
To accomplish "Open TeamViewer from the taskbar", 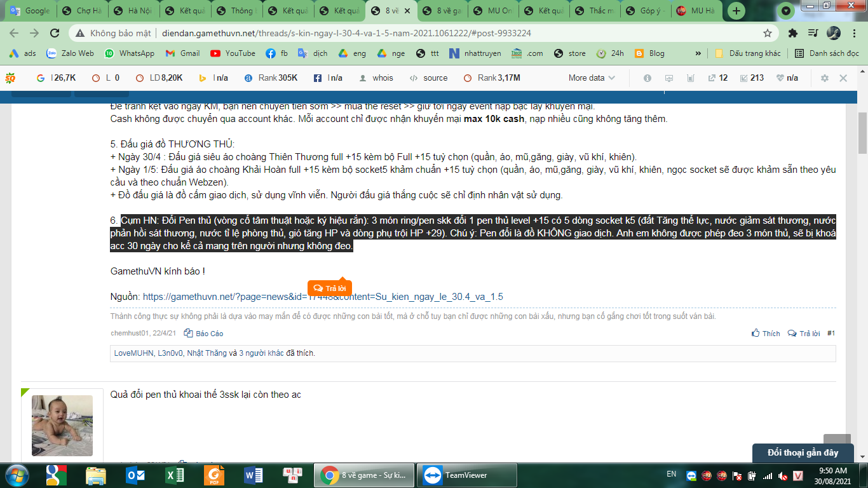I will coord(458,475).
